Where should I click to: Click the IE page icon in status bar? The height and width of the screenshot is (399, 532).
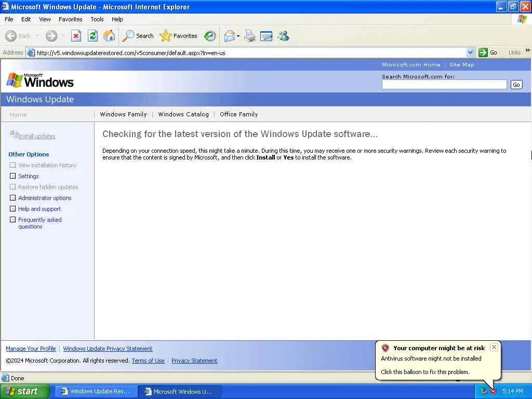click(5, 378)
